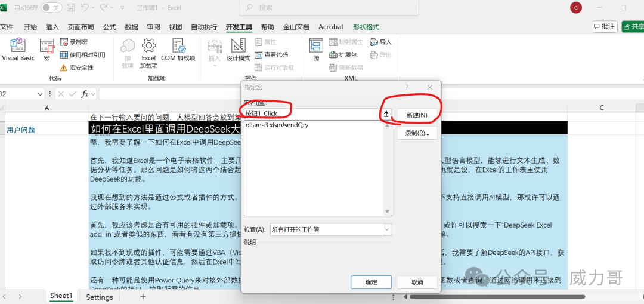
Task: Switch to the 帮助 tab
Action: pos(267,27)
